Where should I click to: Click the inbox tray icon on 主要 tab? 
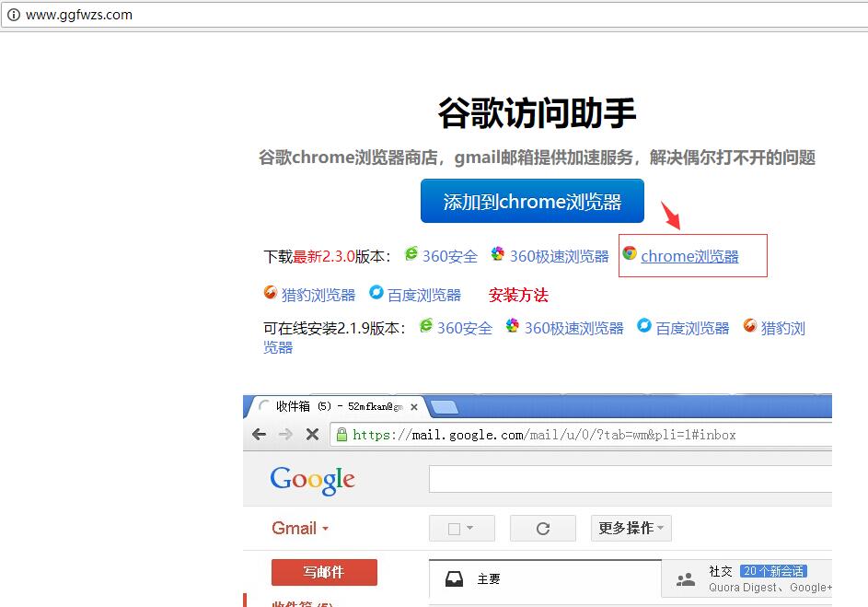click(x=454, y=579)
